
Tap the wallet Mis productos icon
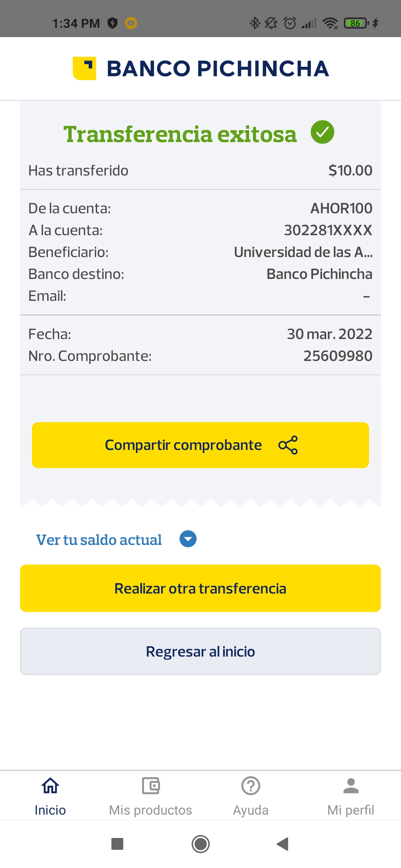pos(151,786)
